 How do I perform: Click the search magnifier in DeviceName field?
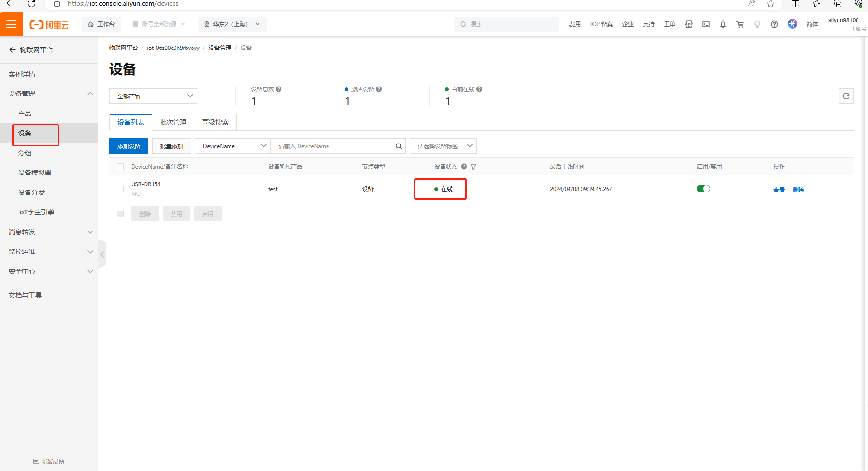coord(398,146)
